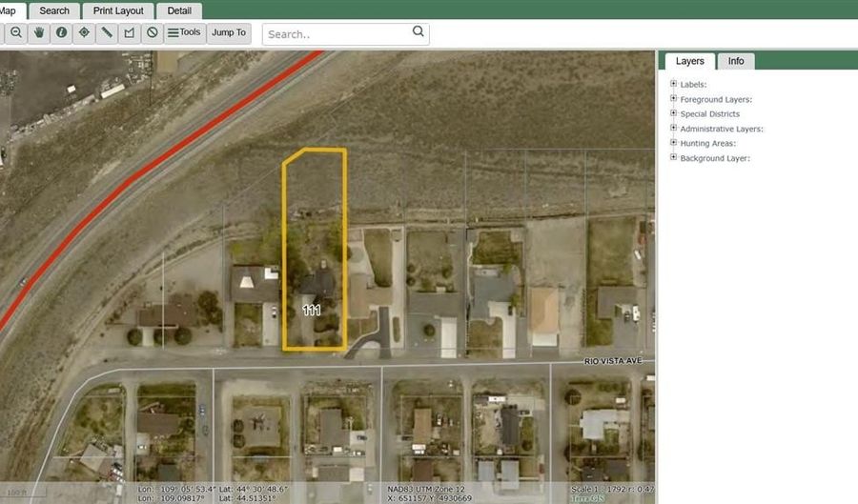Click inside the Search text field
Screen dimensions: 858x504
(337, 34)
